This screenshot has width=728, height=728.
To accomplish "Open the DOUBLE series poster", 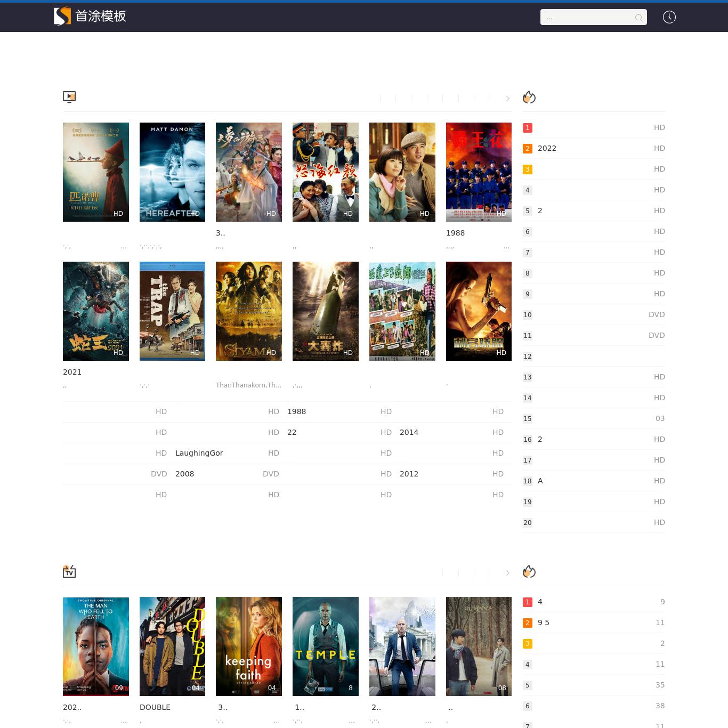I will (172, 646).
